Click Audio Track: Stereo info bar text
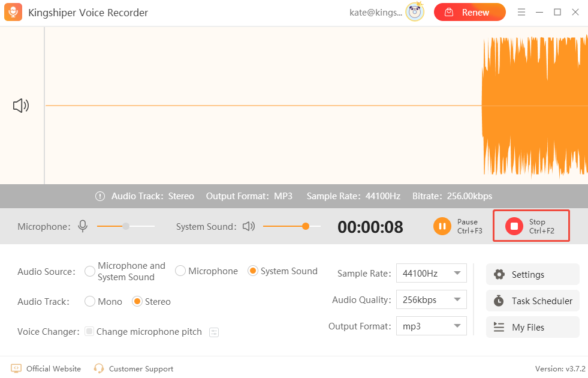The image size is (588, 378). point(153,196)
